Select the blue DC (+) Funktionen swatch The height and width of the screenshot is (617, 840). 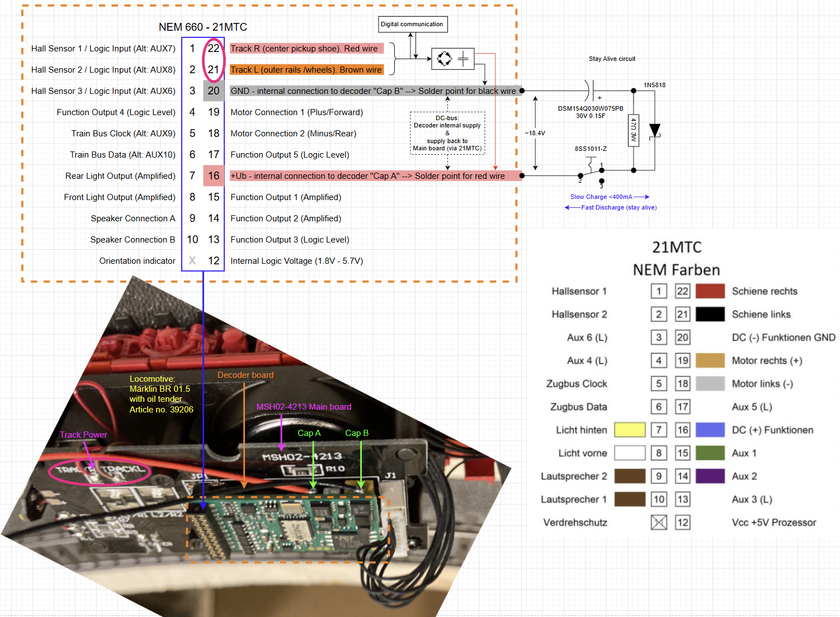[x=710, y=430]
